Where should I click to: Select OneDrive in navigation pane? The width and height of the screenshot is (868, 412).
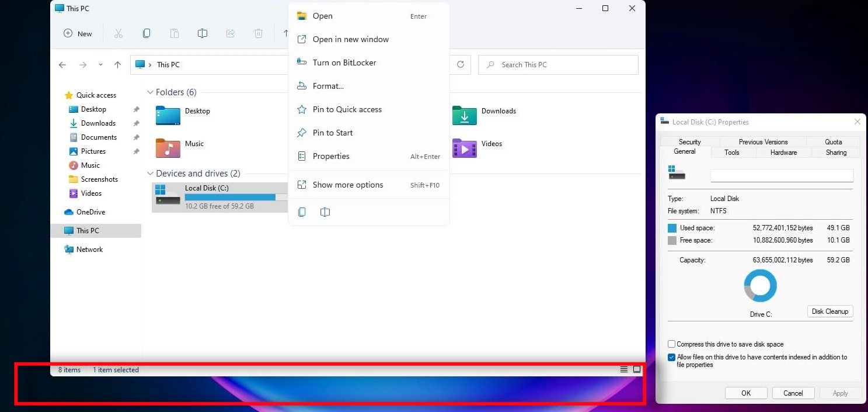point(90,212)
